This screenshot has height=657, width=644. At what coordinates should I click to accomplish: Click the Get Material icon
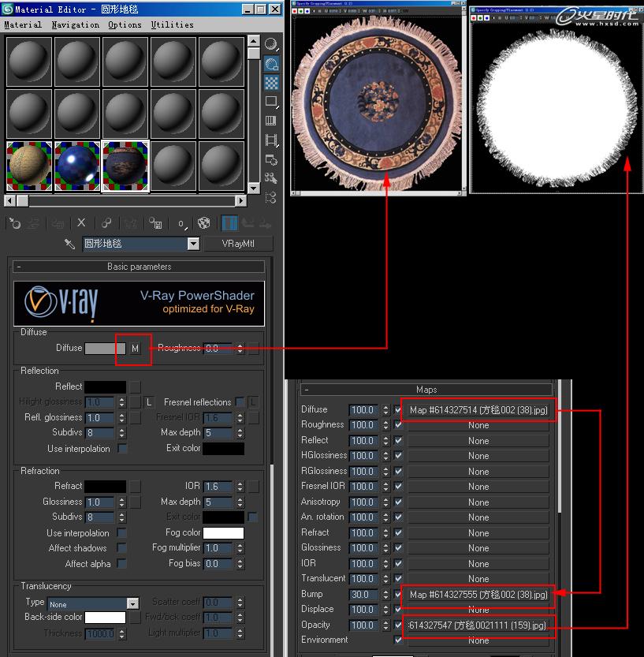[14, 223]
